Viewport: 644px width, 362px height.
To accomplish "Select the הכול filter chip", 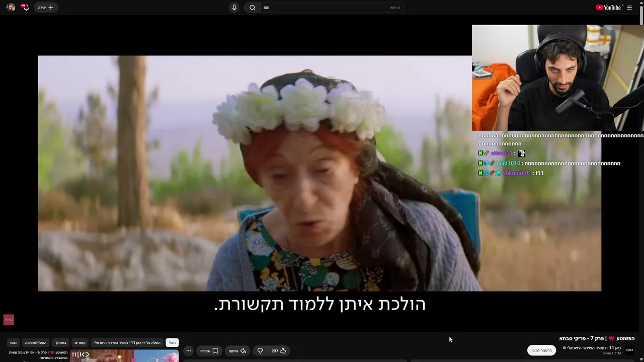I will (x=172, y=343).
